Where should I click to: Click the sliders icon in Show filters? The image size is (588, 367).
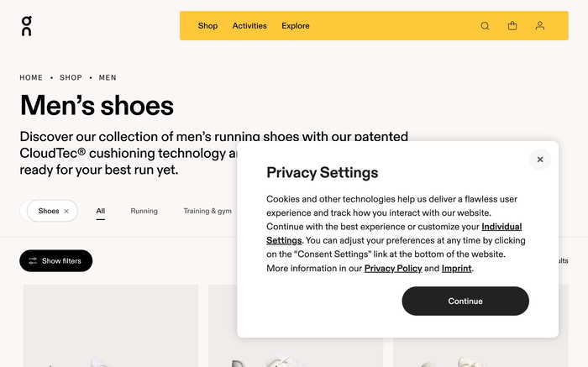(33, 261)
